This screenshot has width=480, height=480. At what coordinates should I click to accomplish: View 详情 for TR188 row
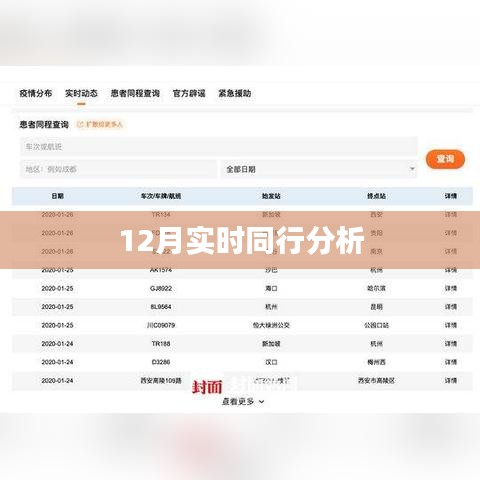pos(450,344)
